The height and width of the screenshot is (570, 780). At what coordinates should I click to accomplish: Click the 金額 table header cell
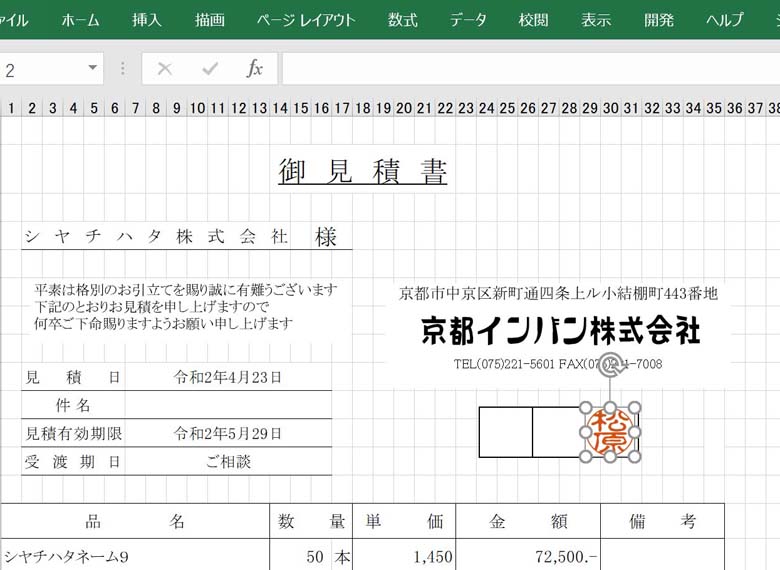pos(528,521)
